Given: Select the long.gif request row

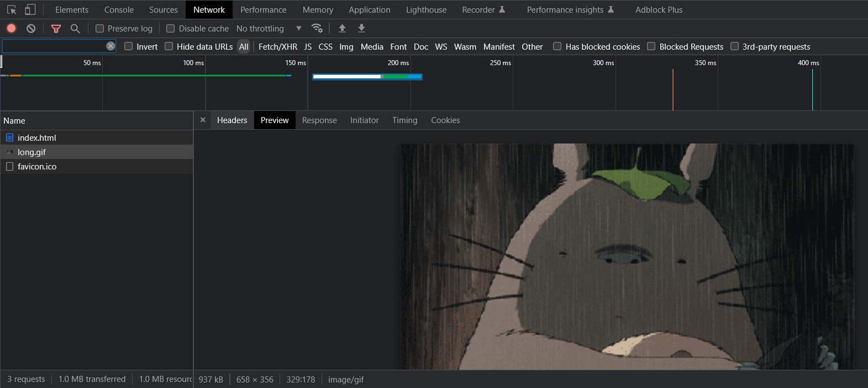Looking at the screenshot, I should click(x=97, y=152).
